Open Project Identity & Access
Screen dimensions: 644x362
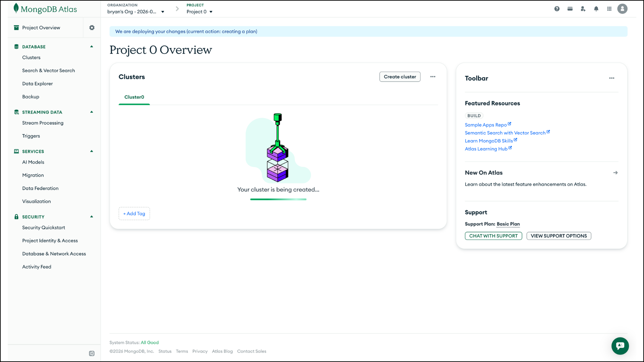(x=50, y=240)
